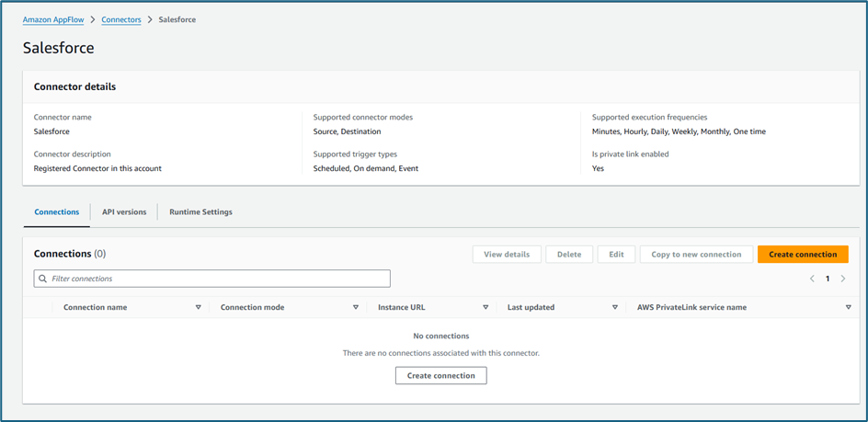
Task: Click 'Source, Destination' connector modes value
Action: pyautogui.click(x=347, y=131)
